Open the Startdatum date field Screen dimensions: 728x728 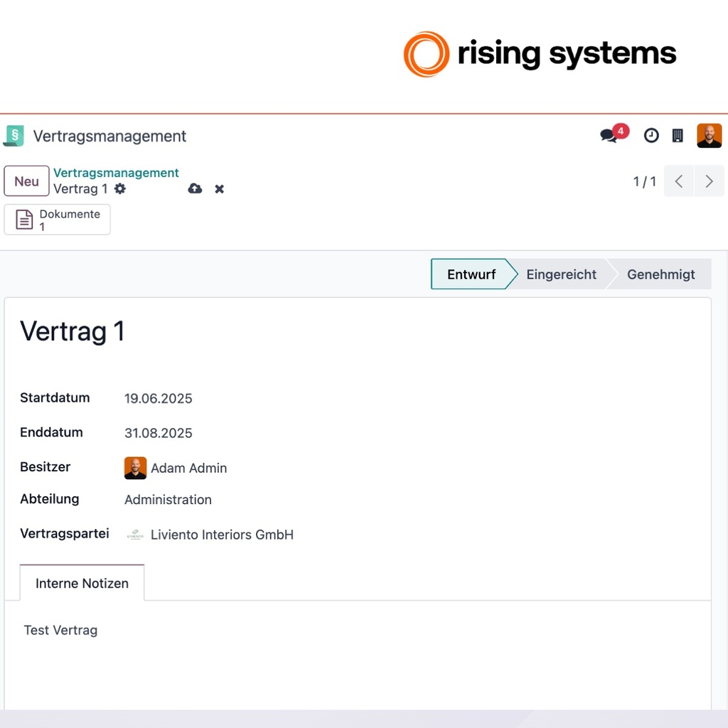(158, 398)
